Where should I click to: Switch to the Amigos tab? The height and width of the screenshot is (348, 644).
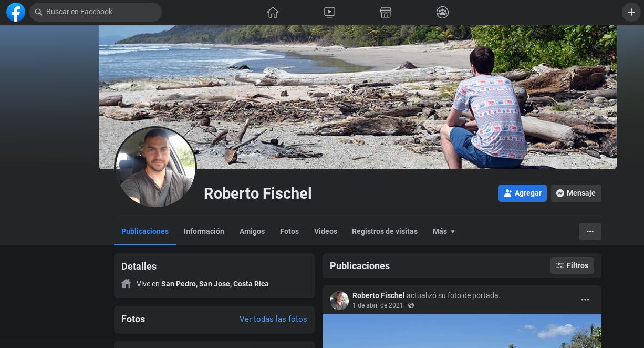pyautogui.click(x=252, y=231)
